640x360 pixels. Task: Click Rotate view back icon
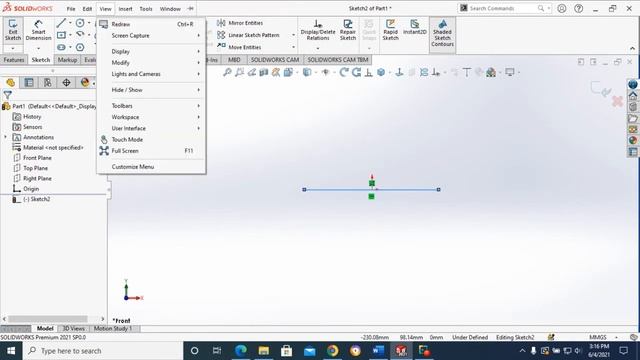click(344, 73)
